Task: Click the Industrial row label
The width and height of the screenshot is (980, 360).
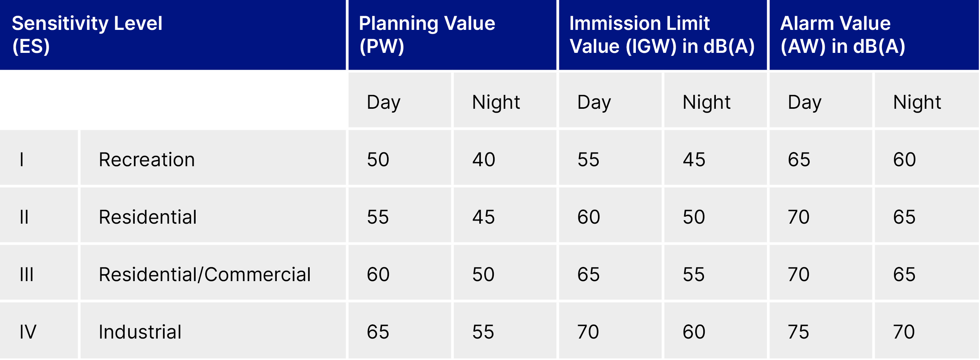Action: coord(140,332)
